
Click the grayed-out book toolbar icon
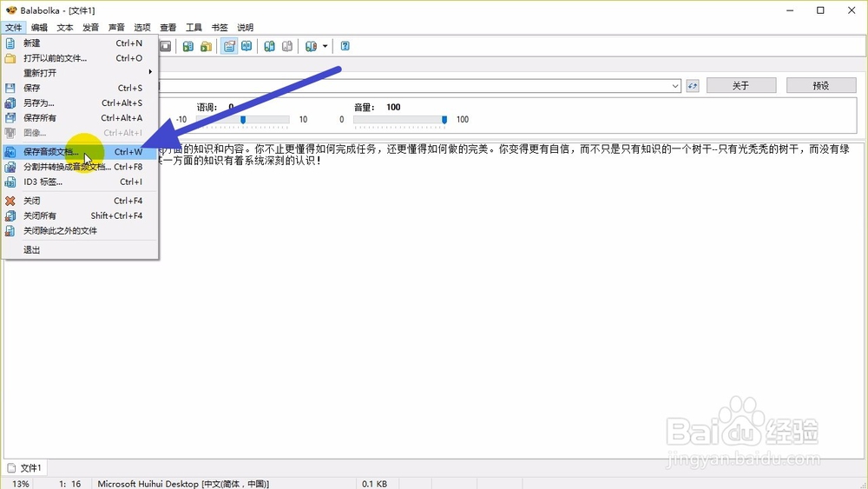(286, 47)
